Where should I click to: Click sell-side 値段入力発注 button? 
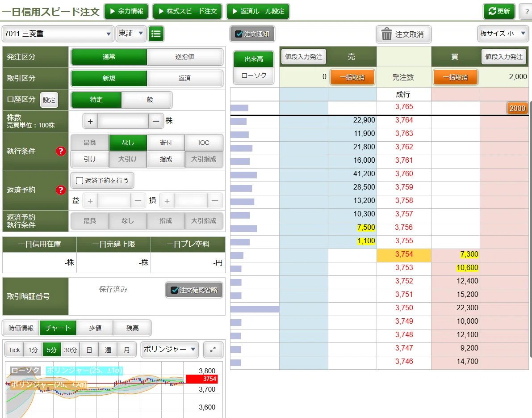pyautogui.click(x=304, y=57)
